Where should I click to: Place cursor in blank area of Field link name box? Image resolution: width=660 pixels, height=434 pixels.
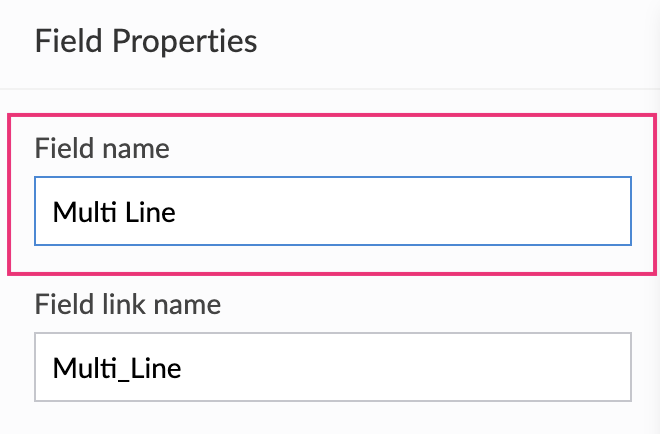point(420,367)
